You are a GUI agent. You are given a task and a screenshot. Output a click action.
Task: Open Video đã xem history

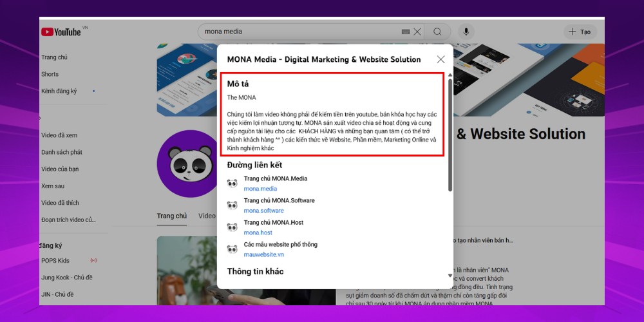pos(59,135)
